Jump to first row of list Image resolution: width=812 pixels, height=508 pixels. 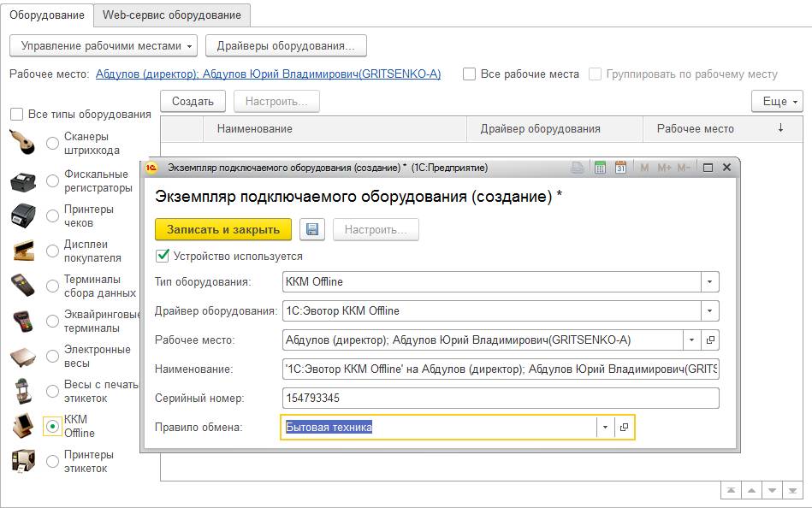pos(731,490)
